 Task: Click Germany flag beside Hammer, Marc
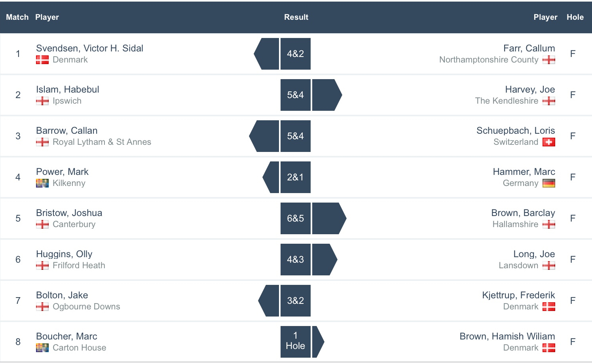click(x=548, y=183)
